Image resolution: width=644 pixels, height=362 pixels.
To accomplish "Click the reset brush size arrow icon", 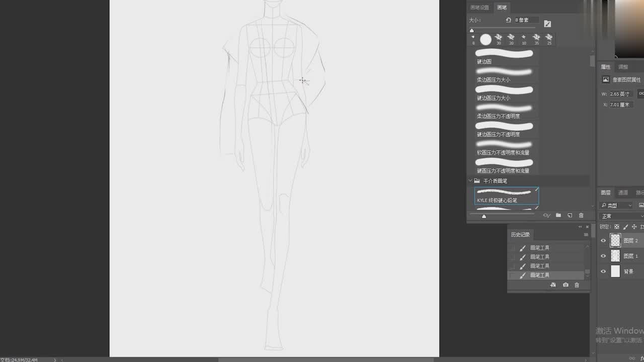I will click(508, 20).
